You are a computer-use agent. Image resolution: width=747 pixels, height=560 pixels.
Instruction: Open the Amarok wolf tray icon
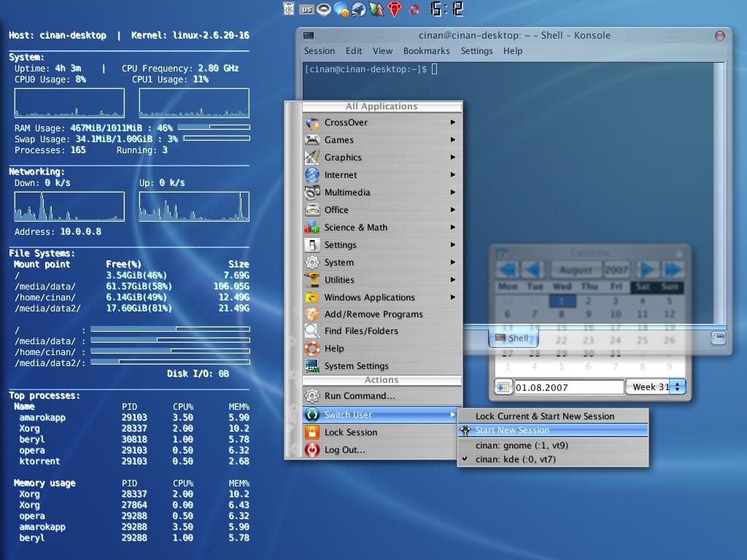pyautogui.click(x=358, y=9)
